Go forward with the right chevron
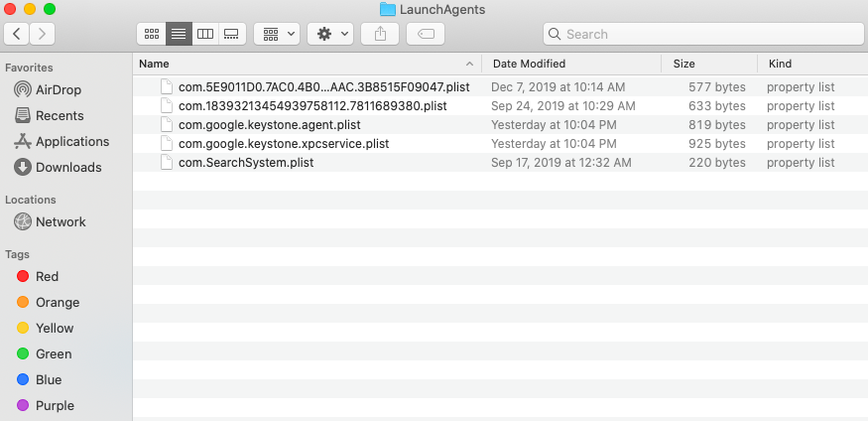This screenshot has width=868, height=421. point(43,34)
